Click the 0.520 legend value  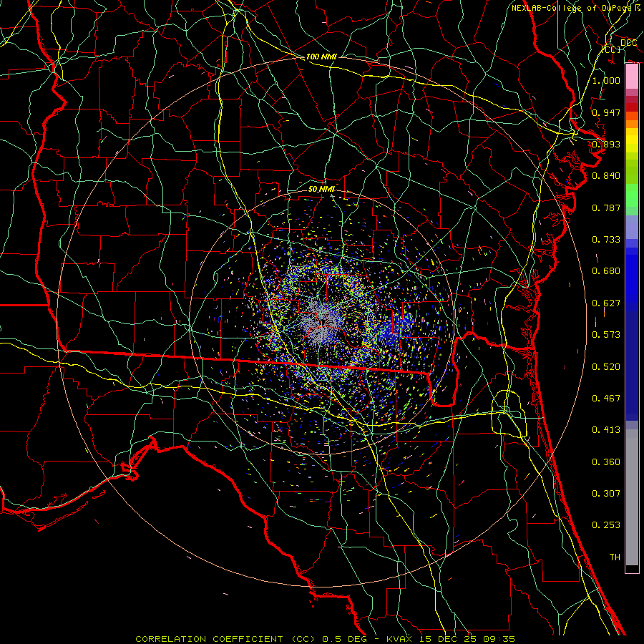click(x=606, y=367)
